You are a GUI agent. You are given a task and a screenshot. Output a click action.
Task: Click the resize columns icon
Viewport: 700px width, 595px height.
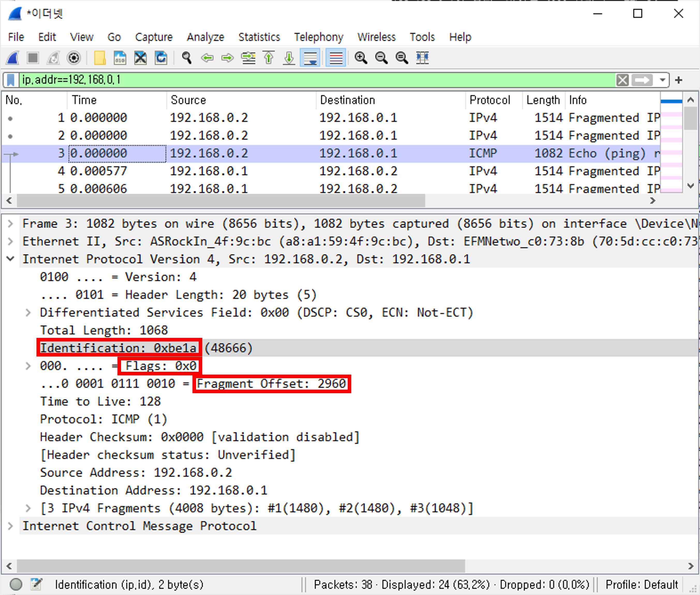pyautogui.click(x=422, y=58)
